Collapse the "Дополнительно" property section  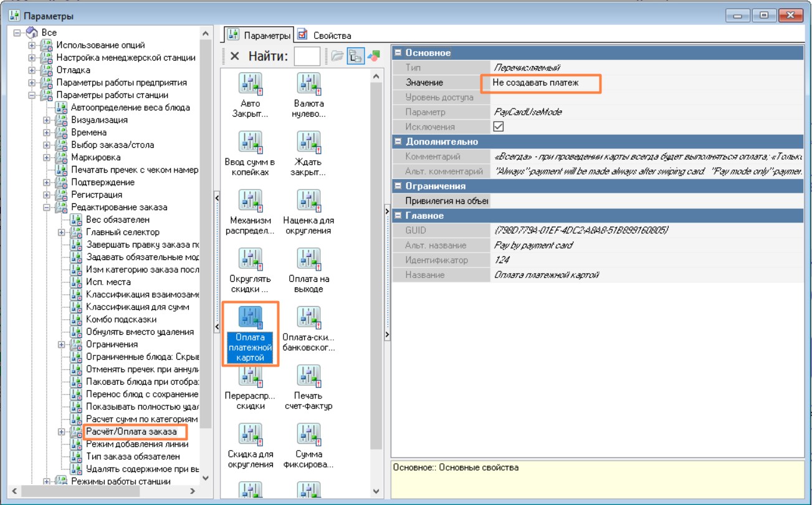coord(398,142)
